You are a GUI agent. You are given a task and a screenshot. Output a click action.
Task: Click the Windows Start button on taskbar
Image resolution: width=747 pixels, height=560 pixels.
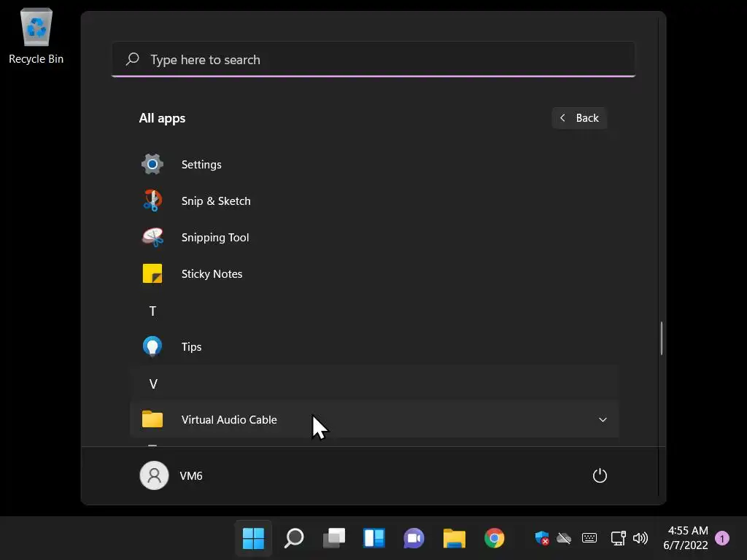click(253, 539)
